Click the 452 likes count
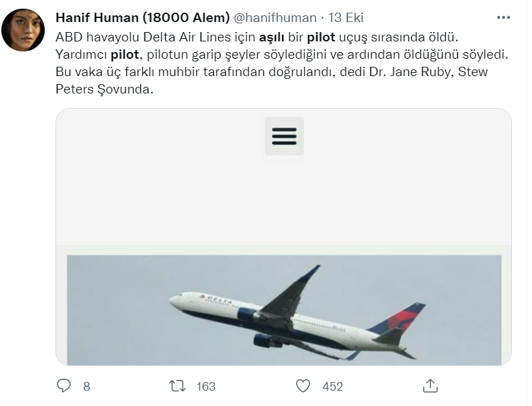 pyautogui.click(x=332, y=387)
